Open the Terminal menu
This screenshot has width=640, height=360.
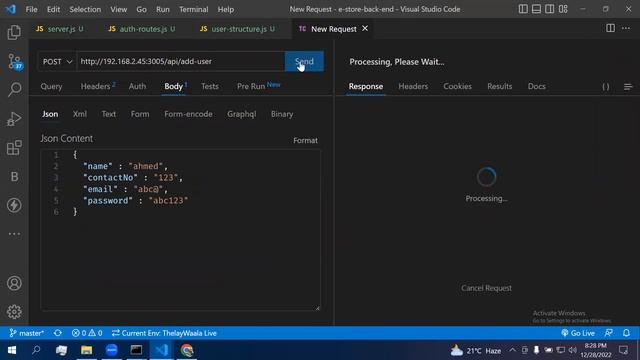[193, 9]
